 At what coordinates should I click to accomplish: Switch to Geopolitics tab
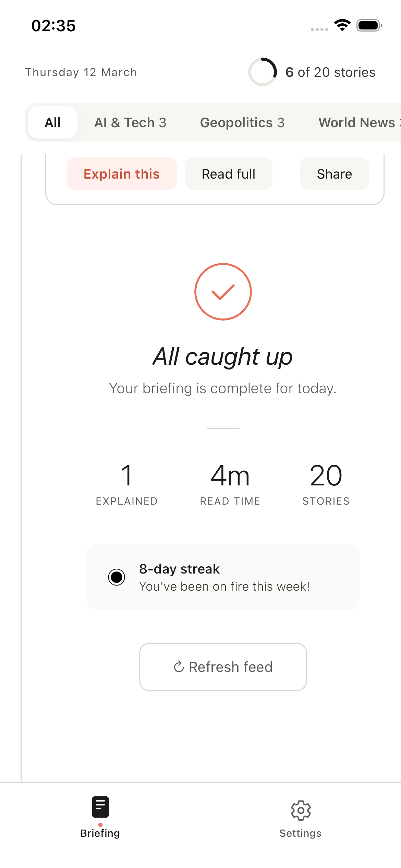[x=242, y=122]
